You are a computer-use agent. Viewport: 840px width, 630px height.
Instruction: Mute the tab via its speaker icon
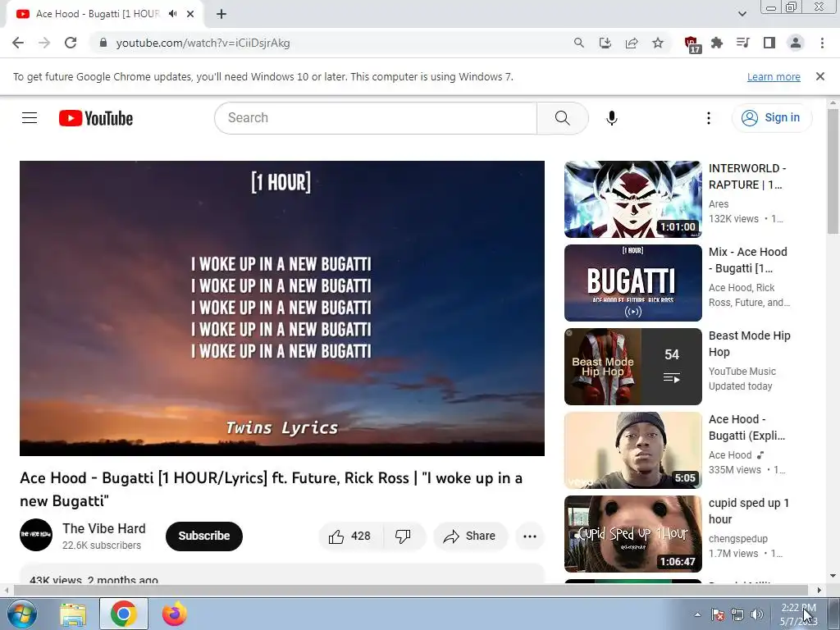click(172, 14)
